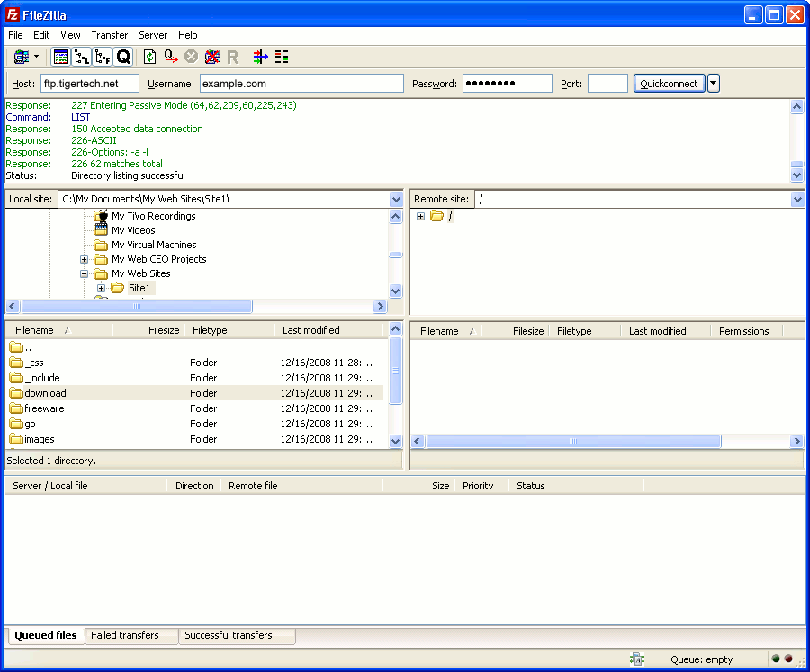Open the Edit menu
Screen dimensions: 810x672
(x=41, y=35)
